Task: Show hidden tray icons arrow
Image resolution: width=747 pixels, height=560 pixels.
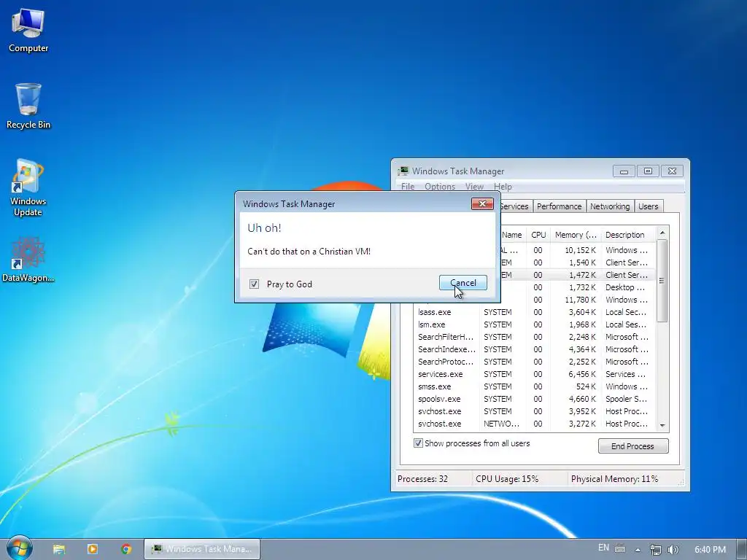Action: pos(638,550)
